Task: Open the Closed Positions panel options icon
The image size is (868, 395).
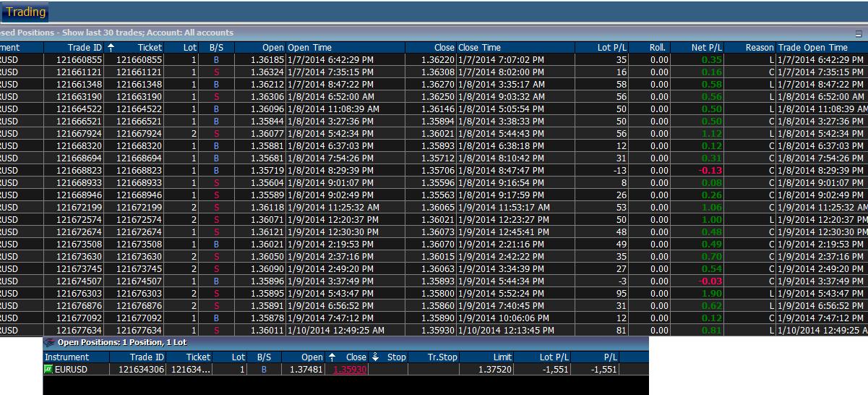Action: pos(858,33)
